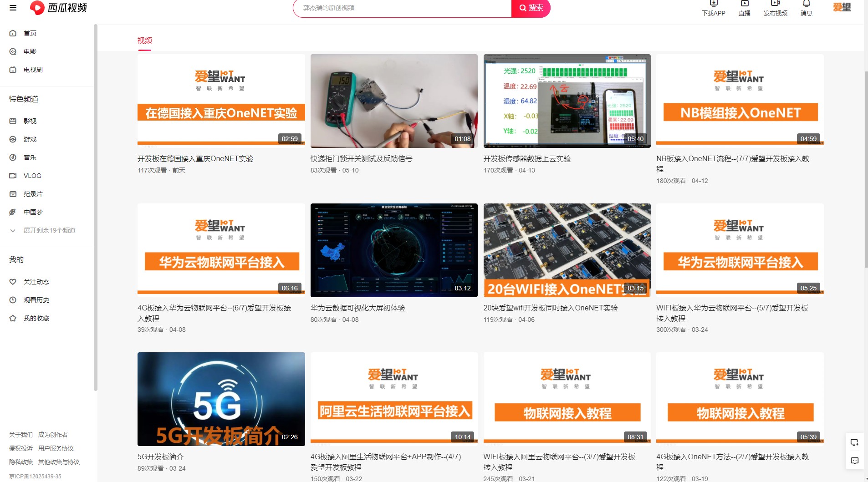This screenshot has width=868, height=482.
Task: Click the 5G开发板简介 title text
Action: pyautogui.click(x=160, y=457)
